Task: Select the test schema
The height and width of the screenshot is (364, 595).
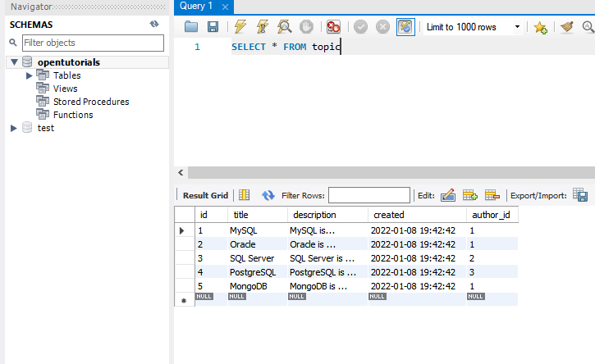Action: pos(46,128)
